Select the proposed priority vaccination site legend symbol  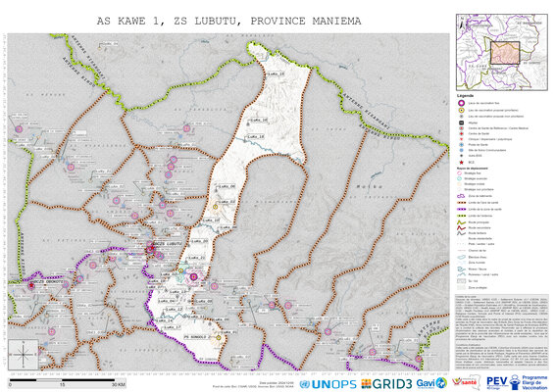[x=461, y=111]
